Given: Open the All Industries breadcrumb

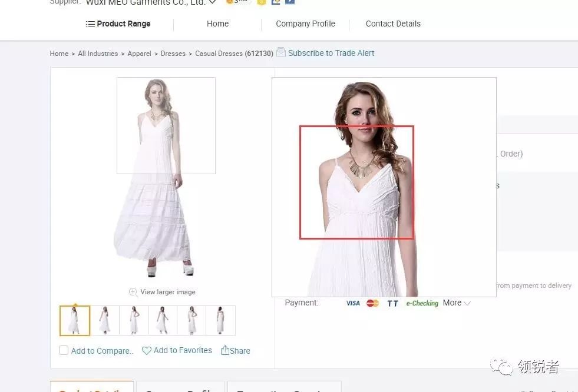Looking at the screenshot, I should (x=98, y=54).
